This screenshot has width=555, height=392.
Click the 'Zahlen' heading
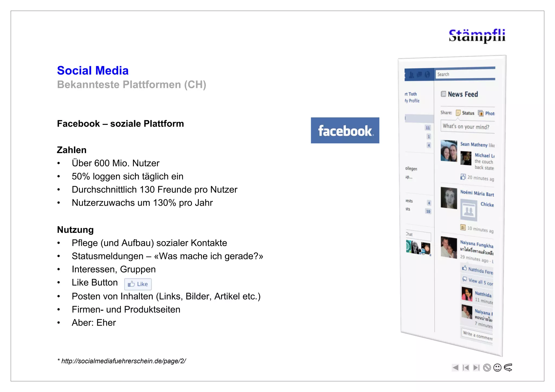72,150
